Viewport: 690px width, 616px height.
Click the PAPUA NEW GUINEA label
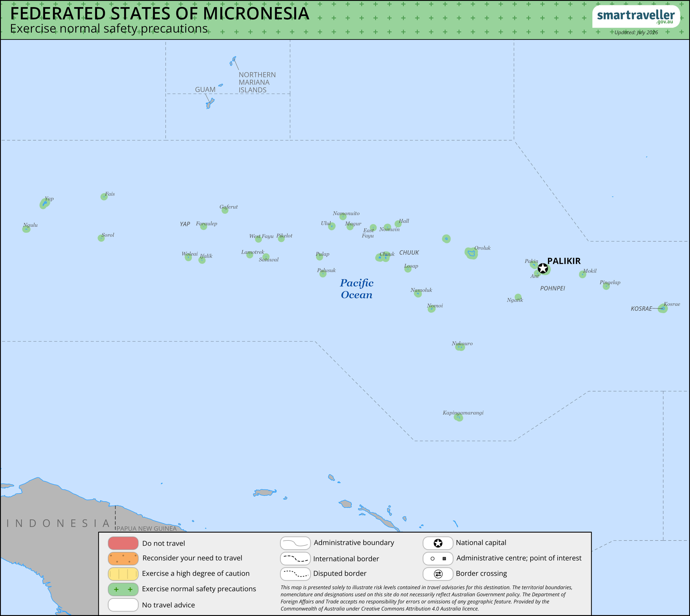(x=147, y=528)
